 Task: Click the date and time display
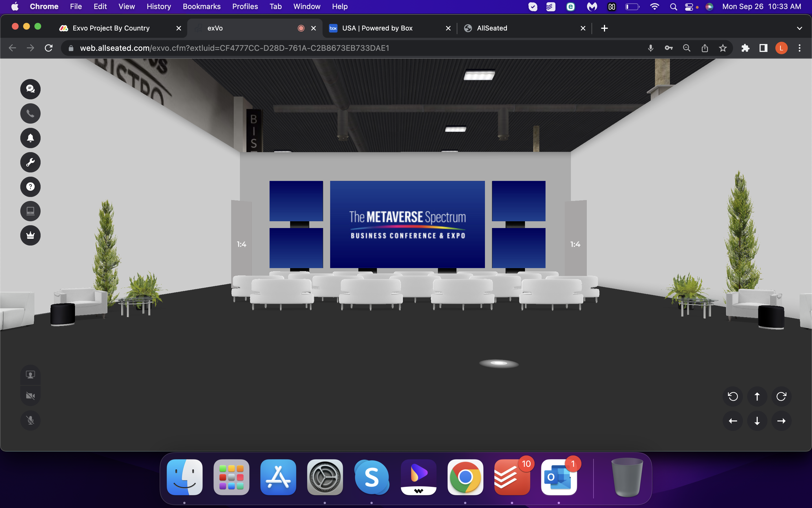[x=762, y=6]
